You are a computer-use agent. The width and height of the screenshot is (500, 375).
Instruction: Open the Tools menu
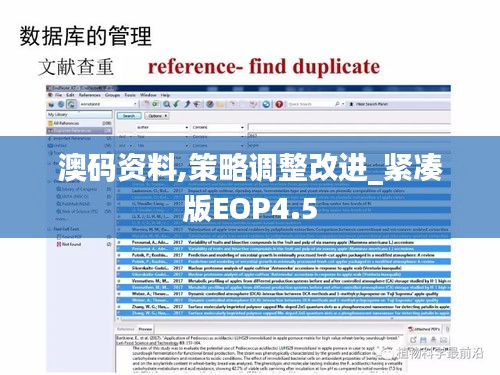click(130, 95)
